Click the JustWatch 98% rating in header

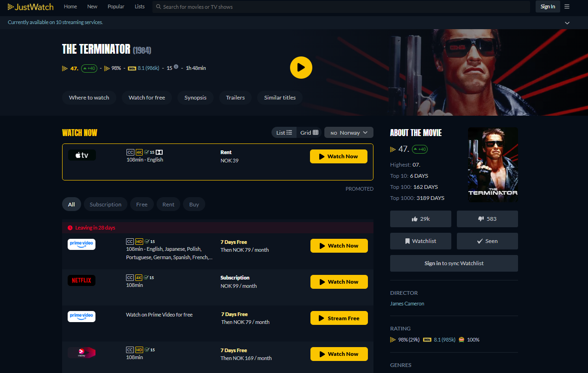tap(113, 68)
